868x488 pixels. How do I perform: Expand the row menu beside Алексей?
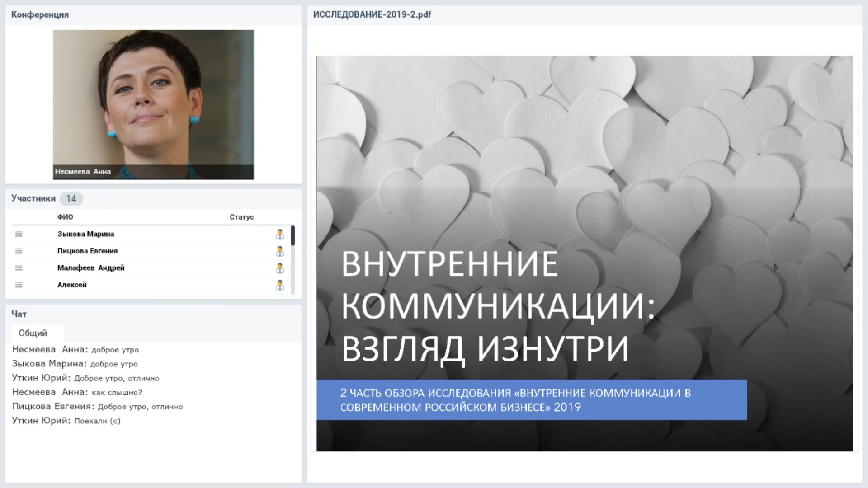19,285
